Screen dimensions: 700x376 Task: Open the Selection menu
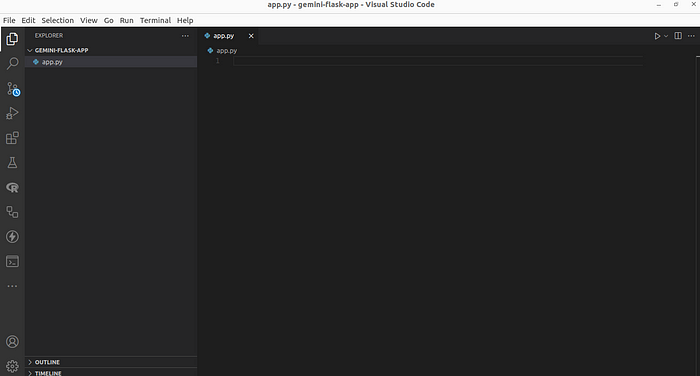(58, 20)
